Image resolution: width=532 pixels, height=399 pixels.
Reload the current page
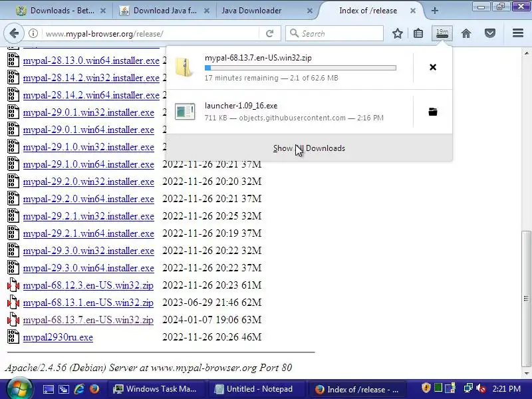[270, 34]
